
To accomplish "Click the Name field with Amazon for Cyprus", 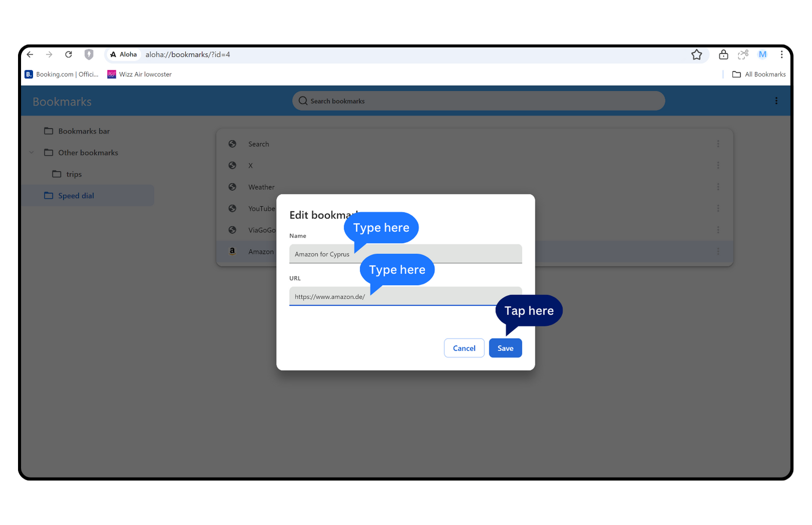I will 405,254.
